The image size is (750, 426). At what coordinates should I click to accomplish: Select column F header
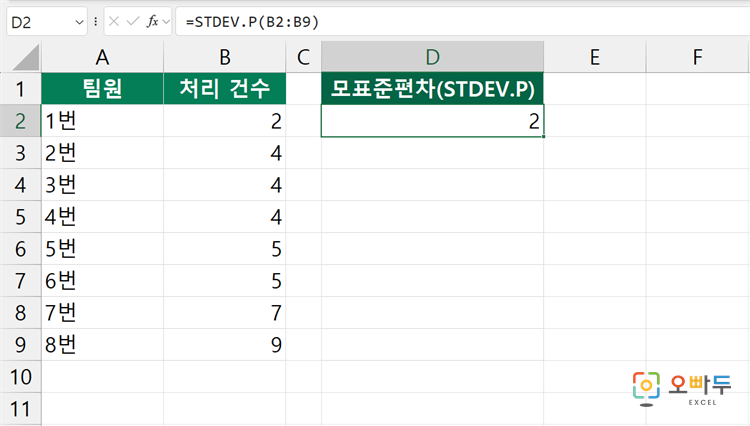pyautogui.click(x=698, y=57)
